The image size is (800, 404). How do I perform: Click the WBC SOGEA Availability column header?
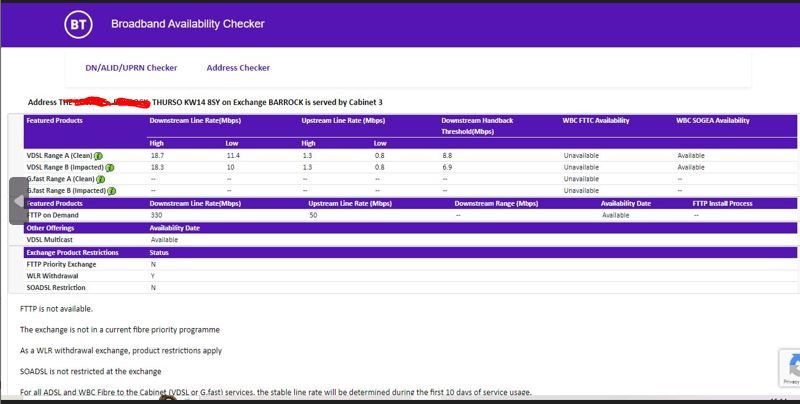click(x=713, y=121)
